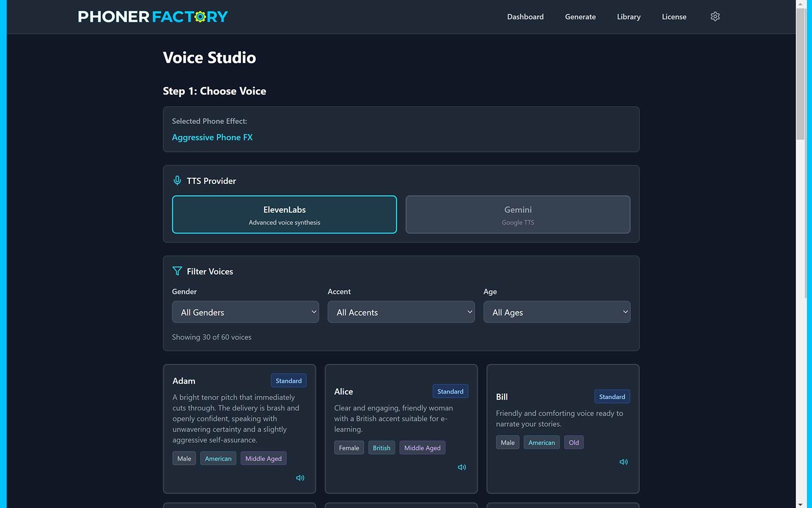The image size is (812, 508).
Task: Open the All Ages dropdown
Action: 557,312
